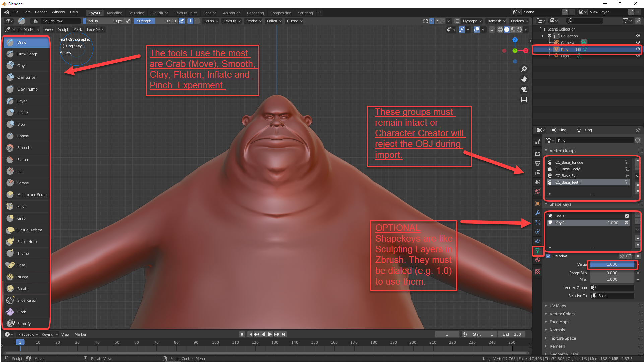Open Object Data properties tab

pos(538,250)
